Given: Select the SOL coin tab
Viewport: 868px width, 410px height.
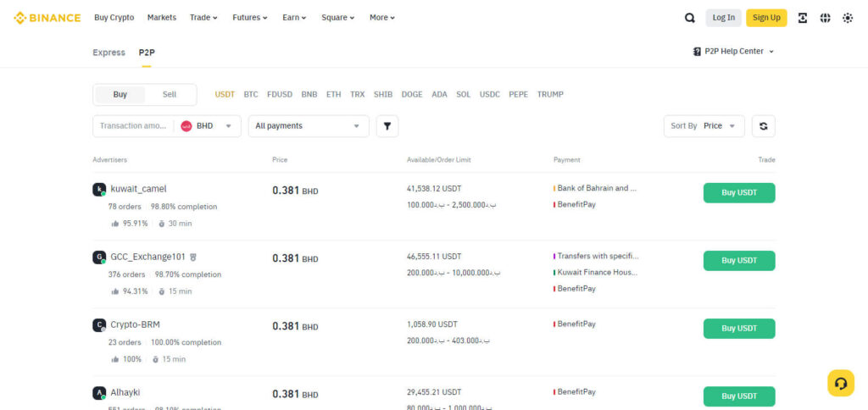Looking at the screenshot, I should [x=464, y=95].
